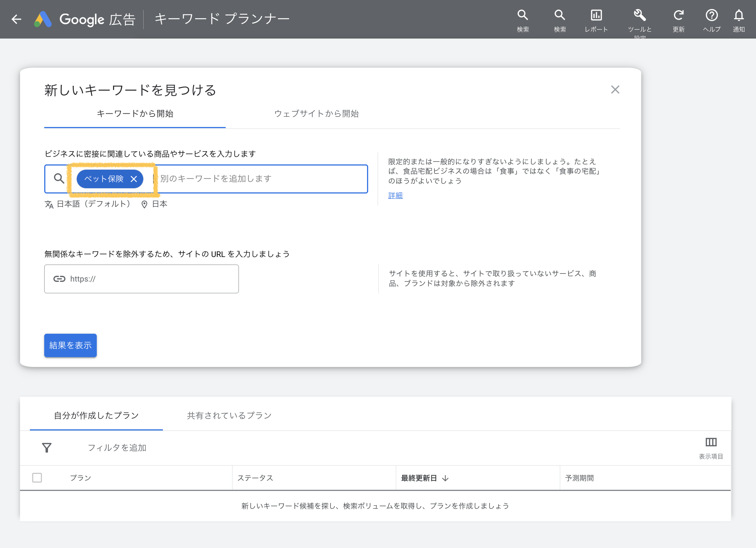Click the keyword search magnifier icon
The height and width of the screenshot is (548, 756).
click(x=59, y=178)
